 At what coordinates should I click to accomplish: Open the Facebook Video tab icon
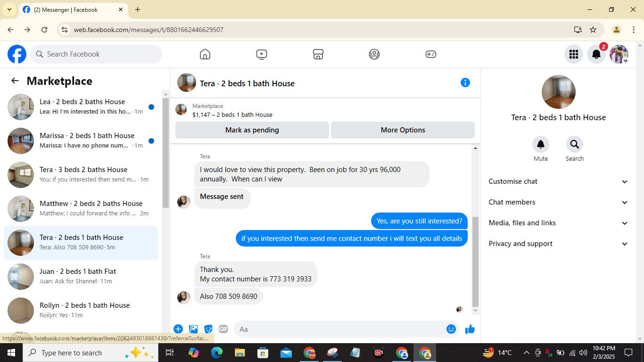tap(261, 54)
